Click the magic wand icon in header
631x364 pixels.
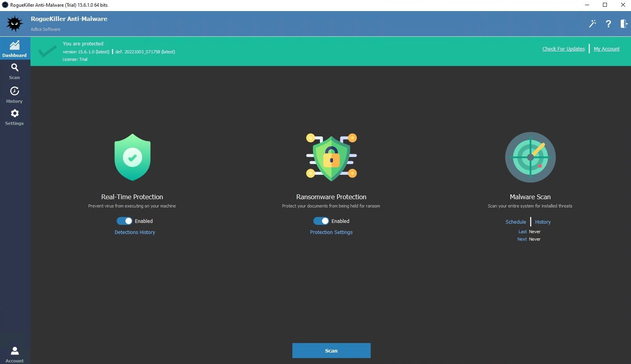(x=592, y=24)
